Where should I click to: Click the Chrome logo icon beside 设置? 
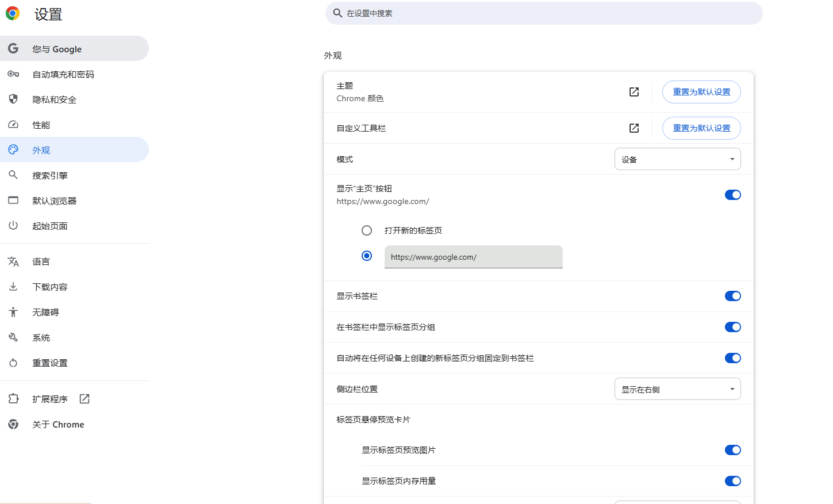13,13
